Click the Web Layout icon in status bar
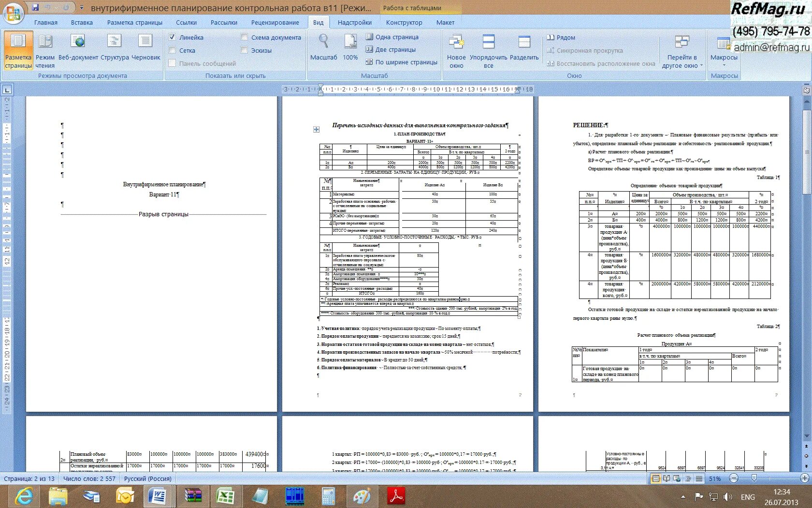Viewport: 812px width, 508px height. tap(677, 478)
